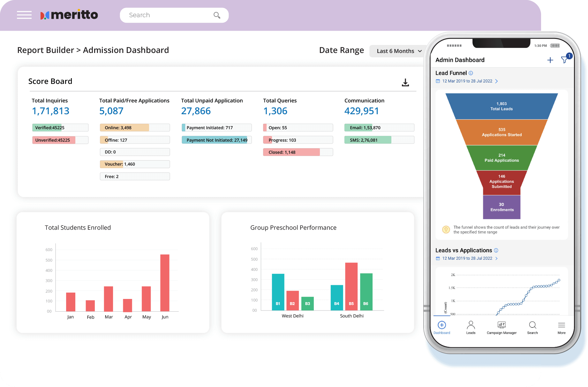Select the Dashboard tab
Screen dimensions: 588x387
442,328
